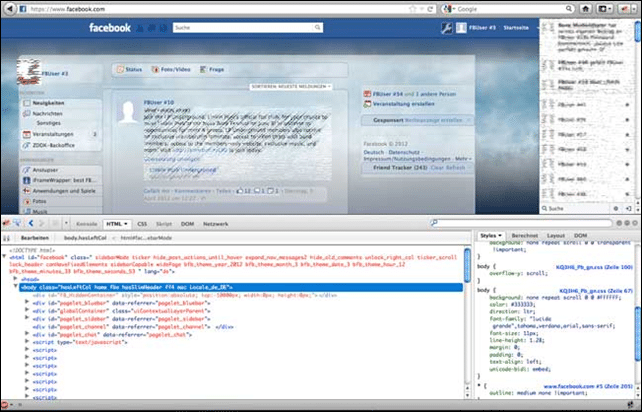Focus the Firebug search field
This screenshot has height=412, width=642.
point(521,223)
